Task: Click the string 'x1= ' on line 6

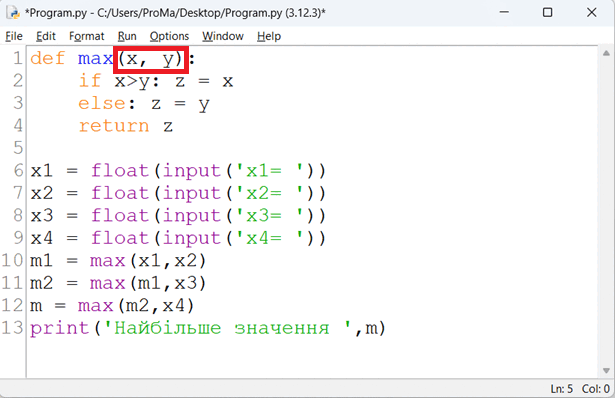Action: click(270, 171)
